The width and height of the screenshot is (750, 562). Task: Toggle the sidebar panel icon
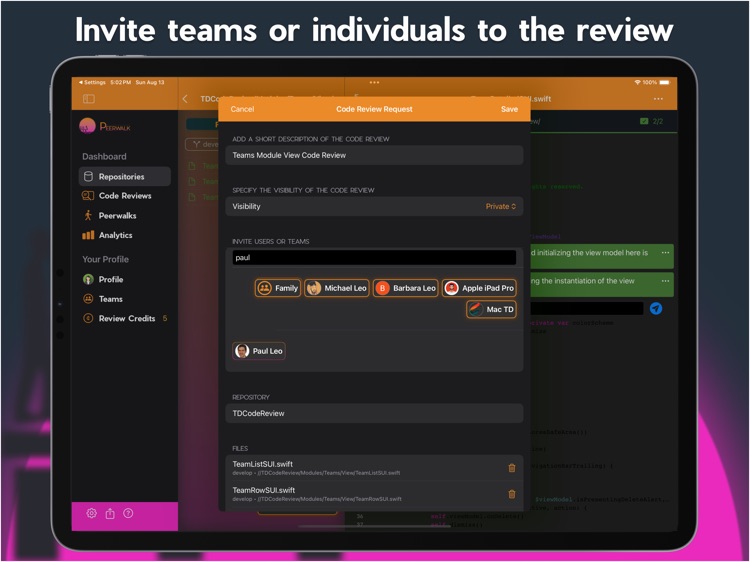[x=88, y=99]
